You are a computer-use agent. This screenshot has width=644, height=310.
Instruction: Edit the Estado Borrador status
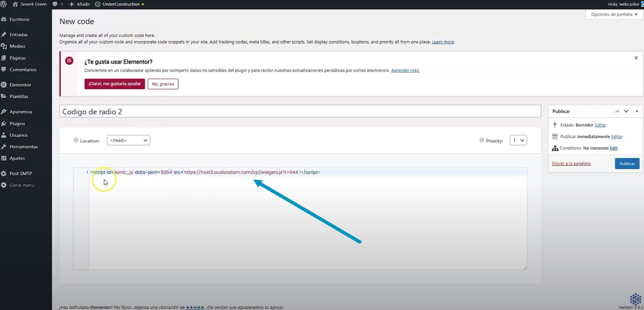click(600, 125)
